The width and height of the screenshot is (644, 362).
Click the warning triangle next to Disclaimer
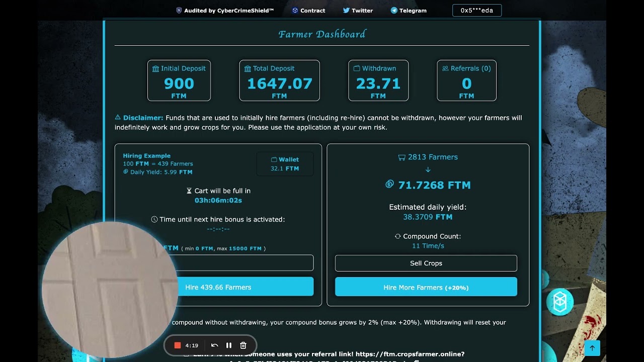(118, 117)
